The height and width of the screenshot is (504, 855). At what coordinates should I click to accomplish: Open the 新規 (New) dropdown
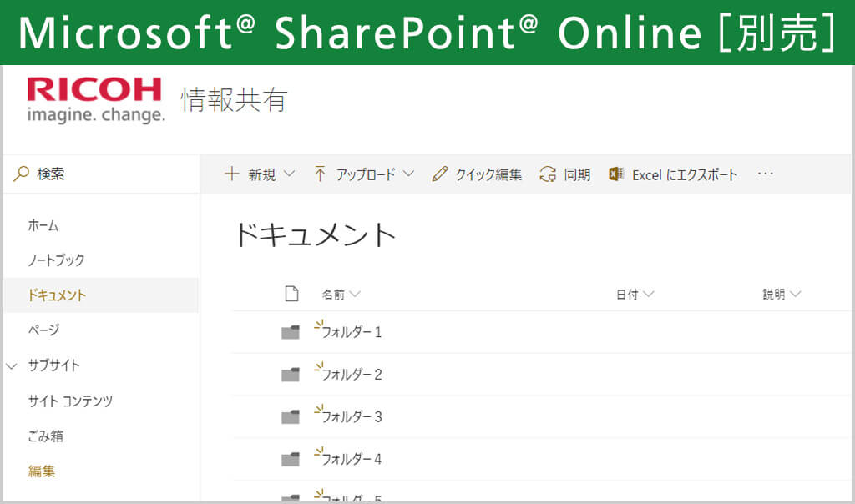pyautogui.click(x=289, y=174)
